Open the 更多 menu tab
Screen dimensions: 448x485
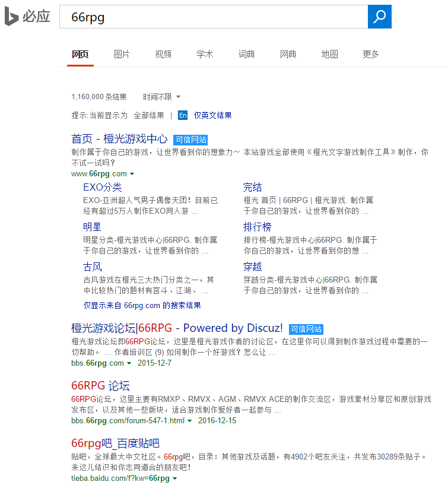click(371, 55)
